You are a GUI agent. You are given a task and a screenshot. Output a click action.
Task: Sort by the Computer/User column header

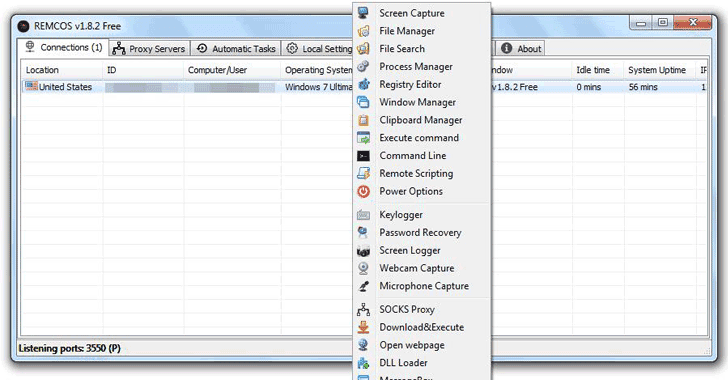pos(232,70)
